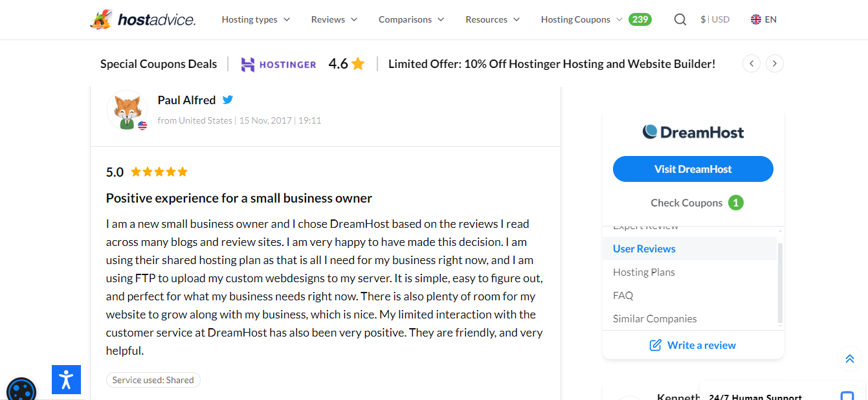
Task: Show the previous coupon deal arrow
Action: (x=751, y=63)
